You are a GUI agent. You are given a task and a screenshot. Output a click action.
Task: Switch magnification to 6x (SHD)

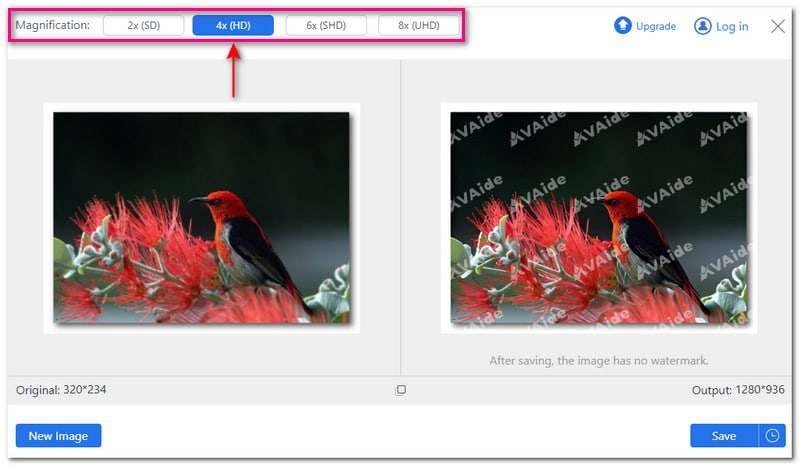coord(325,25)
